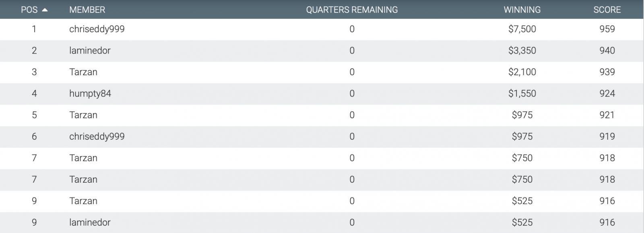This screenshot has width=644, height=233.
Task: Click the score 939 cell
Action: coord(607,72)
